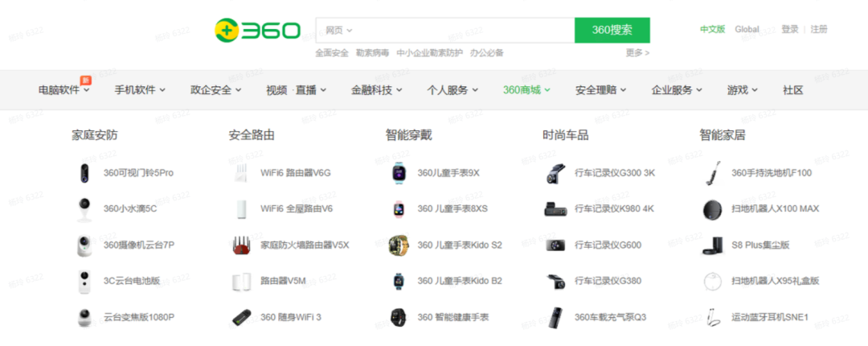Image resolution: width=868 pixels, height=346 pixels.
Task: Expand the 金融科技 menu
Action: 376,90
